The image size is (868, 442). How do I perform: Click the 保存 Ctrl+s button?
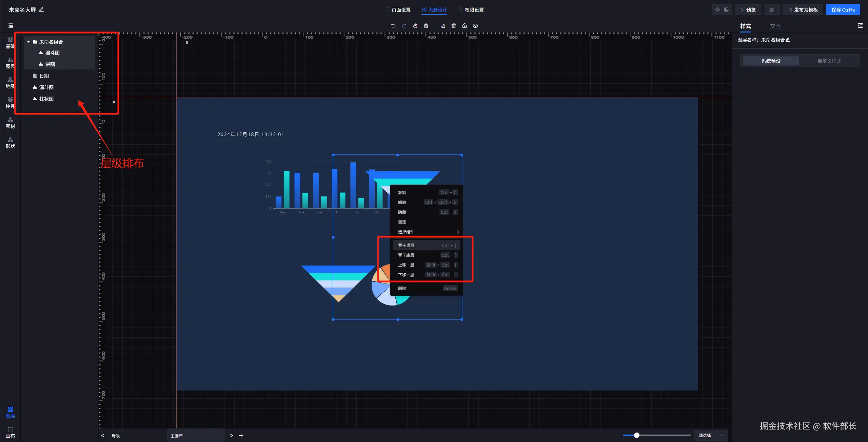point(843,9)
